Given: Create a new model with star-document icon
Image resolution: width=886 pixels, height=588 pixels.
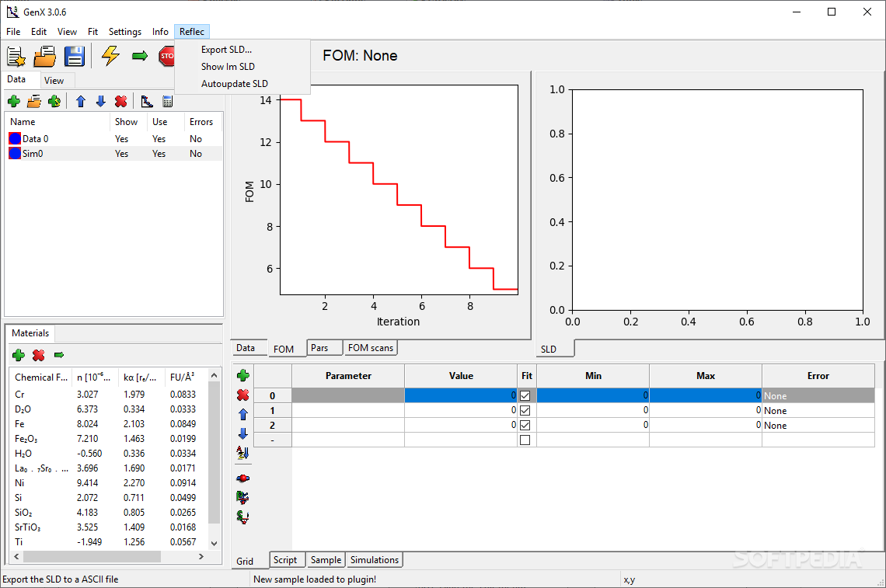Looking at the screenshot, I should [x=16, y=57].
